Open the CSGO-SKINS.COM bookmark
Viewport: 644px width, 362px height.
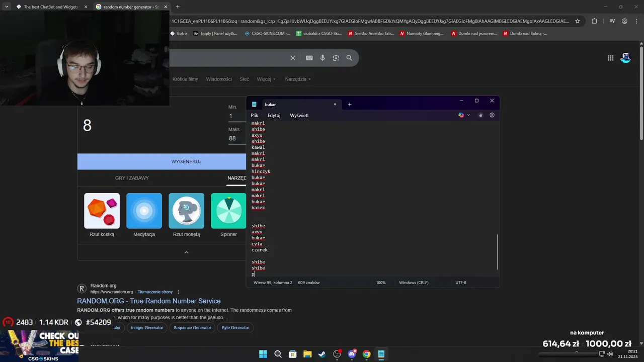(267, 34)
